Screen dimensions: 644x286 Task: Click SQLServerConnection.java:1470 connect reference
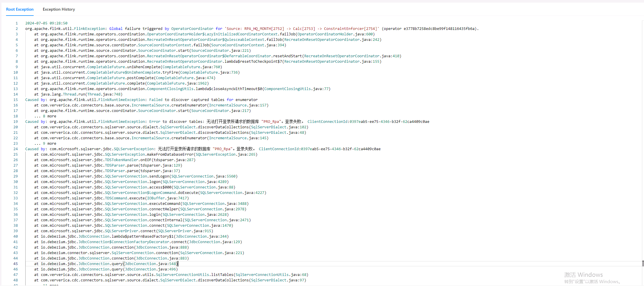click(x=199, y=226)
